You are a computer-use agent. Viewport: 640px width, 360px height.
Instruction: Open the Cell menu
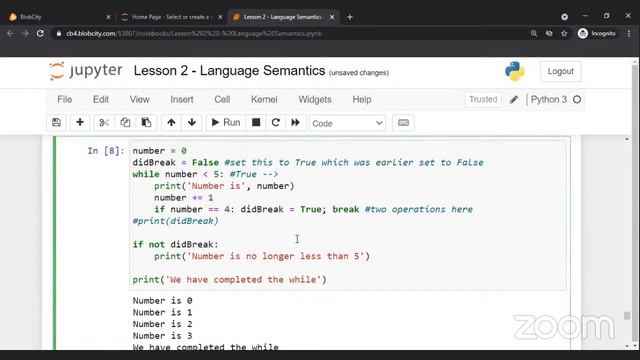coord(222,100)
